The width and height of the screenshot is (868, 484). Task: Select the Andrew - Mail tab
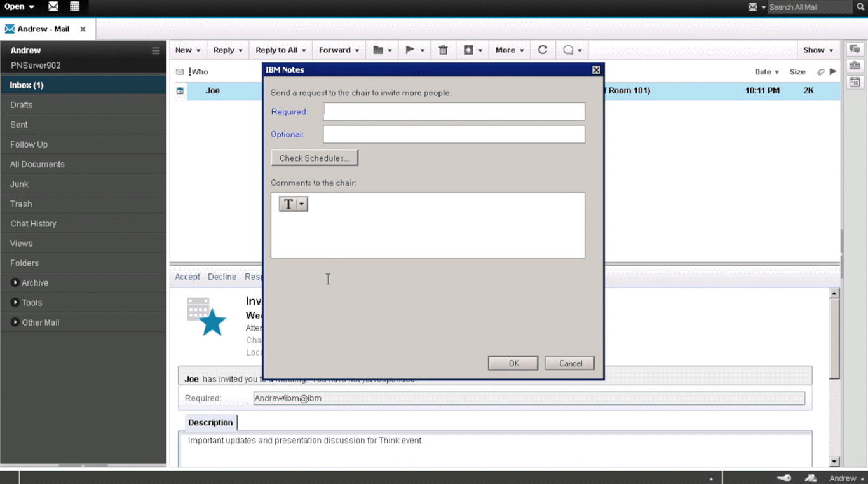(43, 29)
